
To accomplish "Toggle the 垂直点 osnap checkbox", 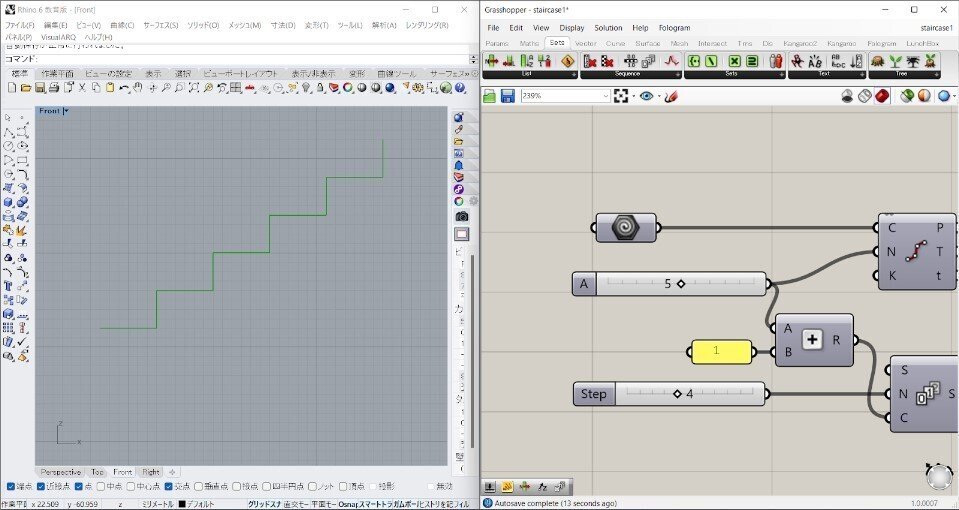I will (x=198, y=487).
